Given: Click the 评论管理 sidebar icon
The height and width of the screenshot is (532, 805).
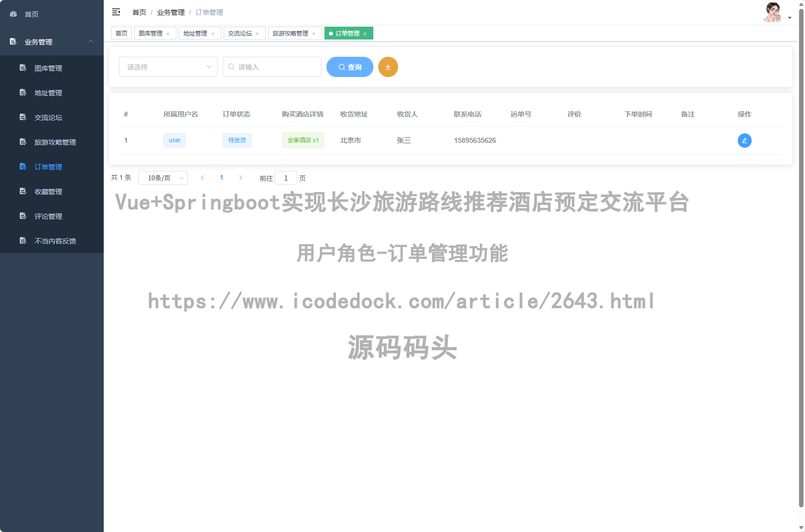Looking at the screenshot, I should (x=23, y=216).
